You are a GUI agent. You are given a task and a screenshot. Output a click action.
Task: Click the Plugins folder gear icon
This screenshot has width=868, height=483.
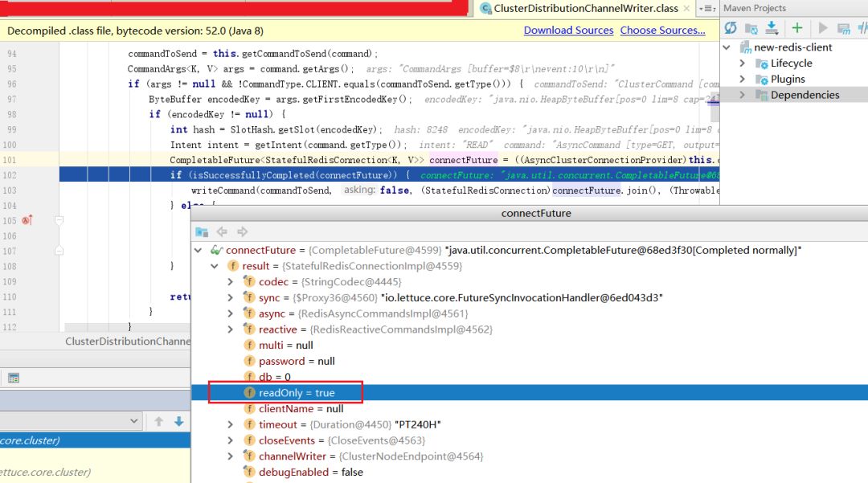[x=762, y=79]
